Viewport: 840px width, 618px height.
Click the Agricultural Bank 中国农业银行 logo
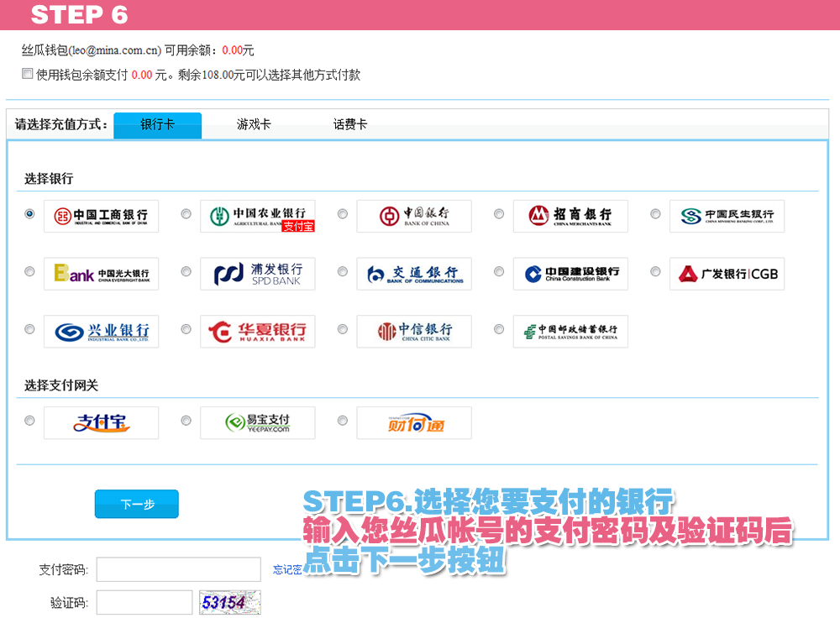(258, 216)
